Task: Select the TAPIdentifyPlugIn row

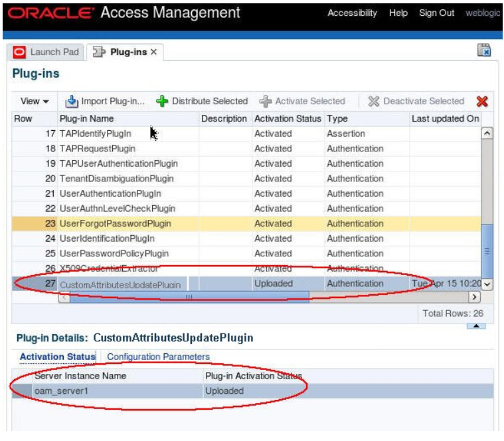Action: tap(246, 133)
